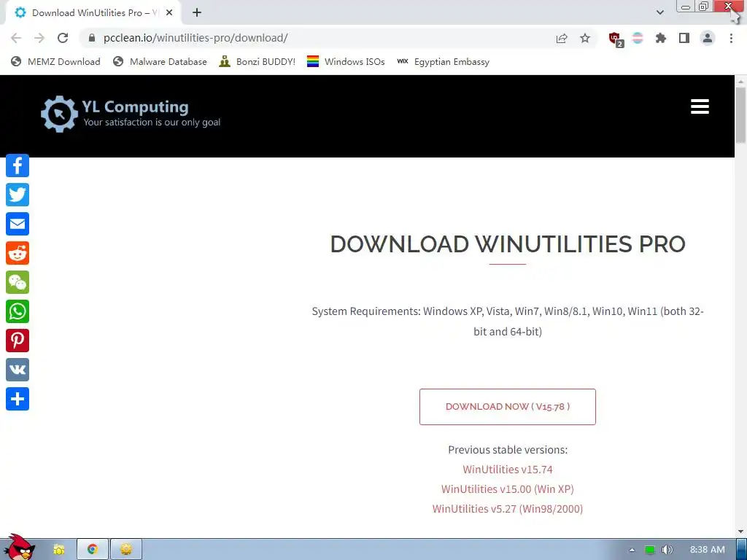Toggle the browser side panel
The height and width of the screenshot is (560, 747).
[684, 38]
